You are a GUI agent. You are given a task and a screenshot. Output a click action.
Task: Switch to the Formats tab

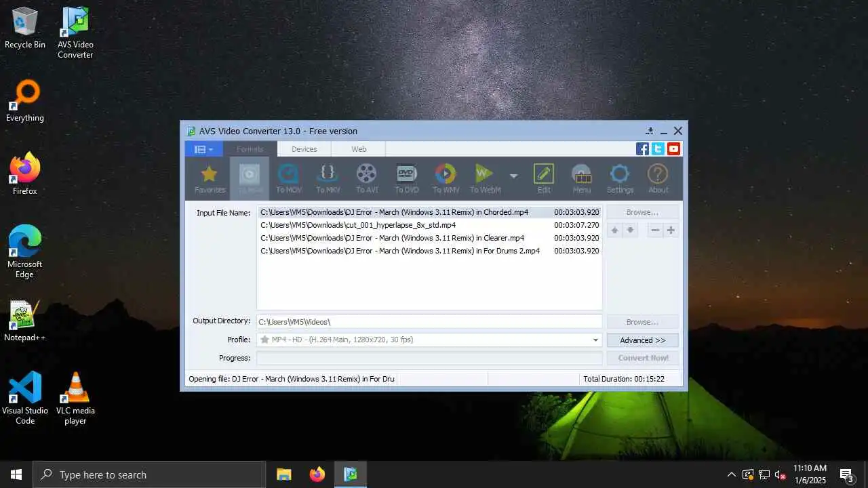(x=250, y=149)
